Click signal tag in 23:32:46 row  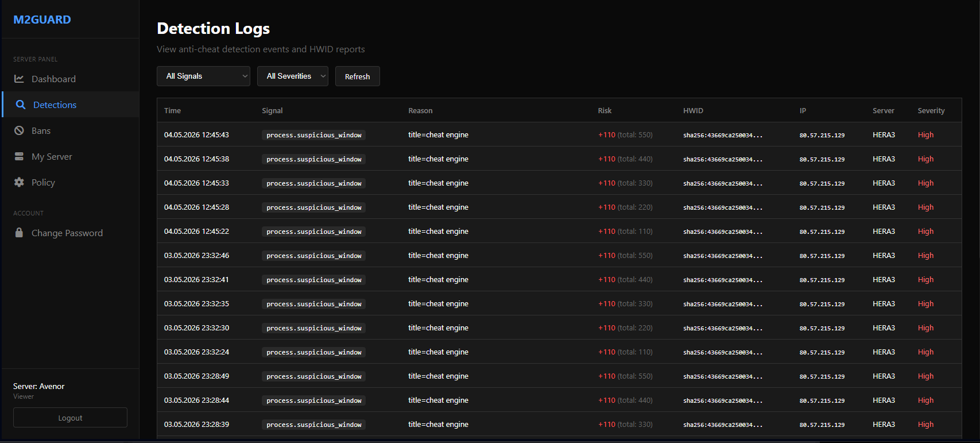(x=314, y=256)
